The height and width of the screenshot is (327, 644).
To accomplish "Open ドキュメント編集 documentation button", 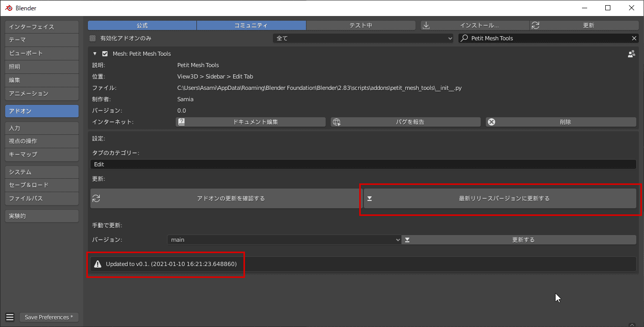I will tap(251, 122).
